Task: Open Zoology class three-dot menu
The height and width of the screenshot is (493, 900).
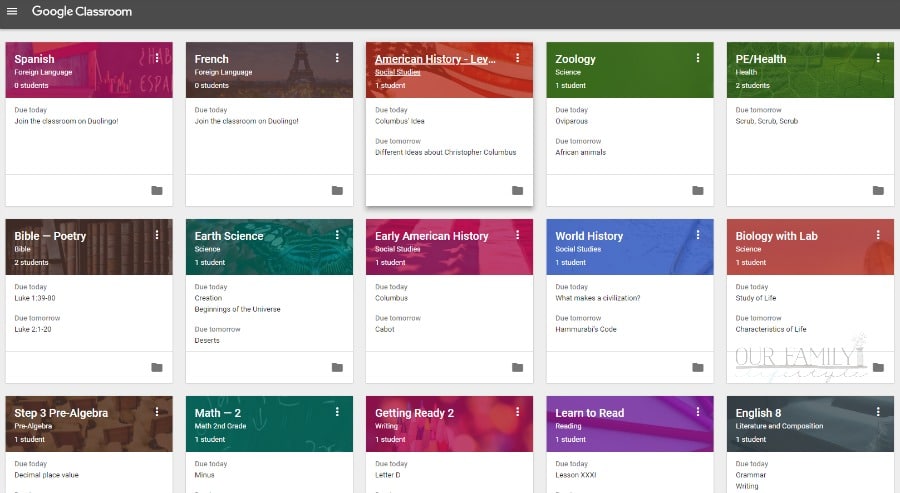Action: (697, 58)
